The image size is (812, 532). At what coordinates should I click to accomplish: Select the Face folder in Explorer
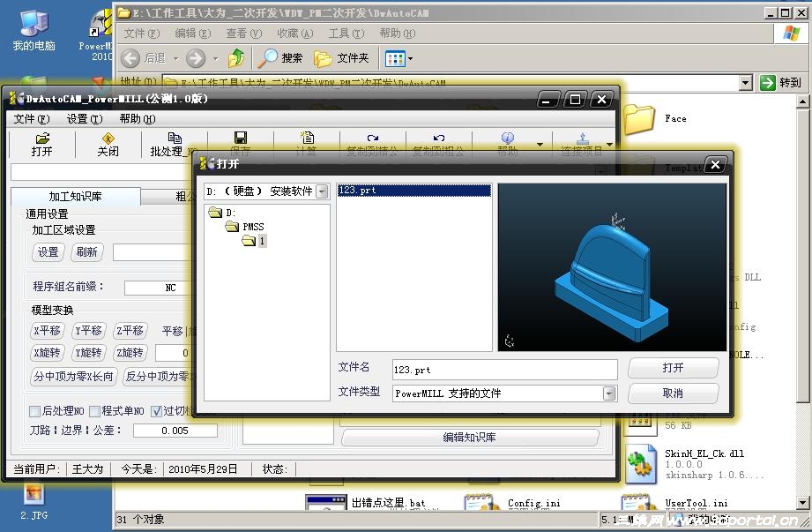tap(638, 119)
